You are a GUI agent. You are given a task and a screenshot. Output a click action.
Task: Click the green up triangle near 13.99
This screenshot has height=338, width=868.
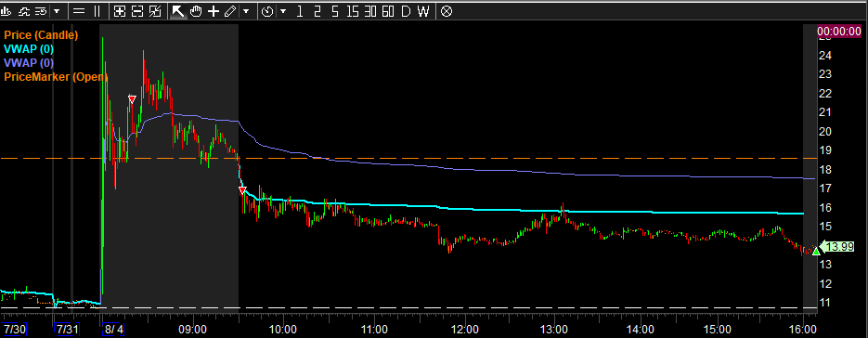pos(815,252)
